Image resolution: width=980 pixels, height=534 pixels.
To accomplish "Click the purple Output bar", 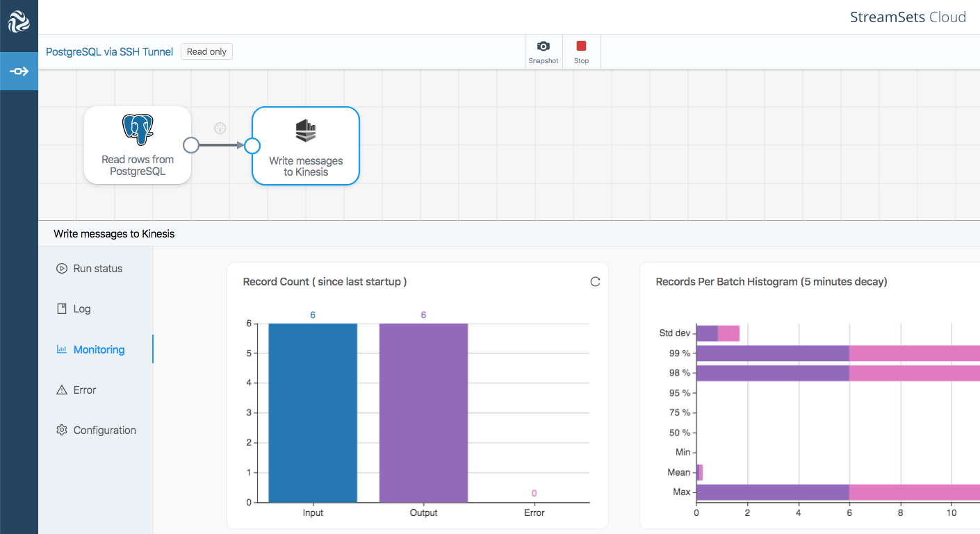I will pos(423,412).
